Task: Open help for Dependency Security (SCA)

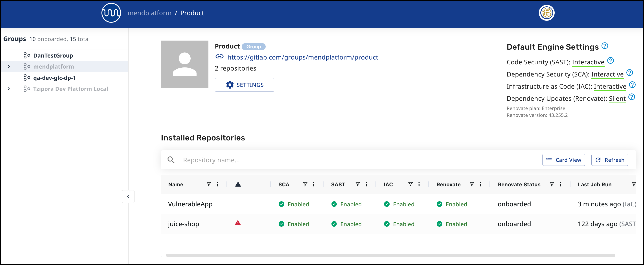Action: pos(629,73)
